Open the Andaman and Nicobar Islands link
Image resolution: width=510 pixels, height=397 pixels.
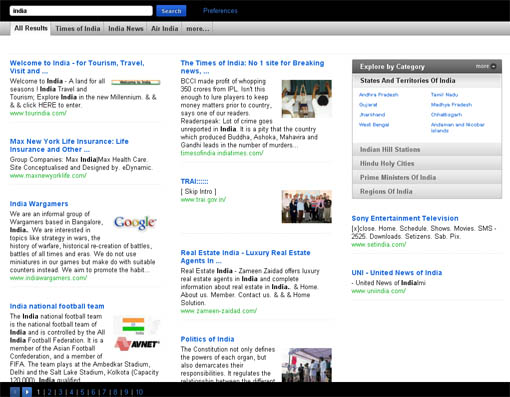pyautogui.click(x=457, y=128)
